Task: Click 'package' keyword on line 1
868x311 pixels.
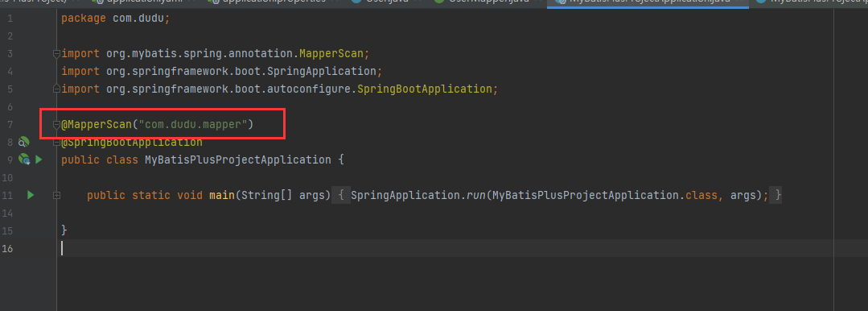Action: (x=83, y=18)
